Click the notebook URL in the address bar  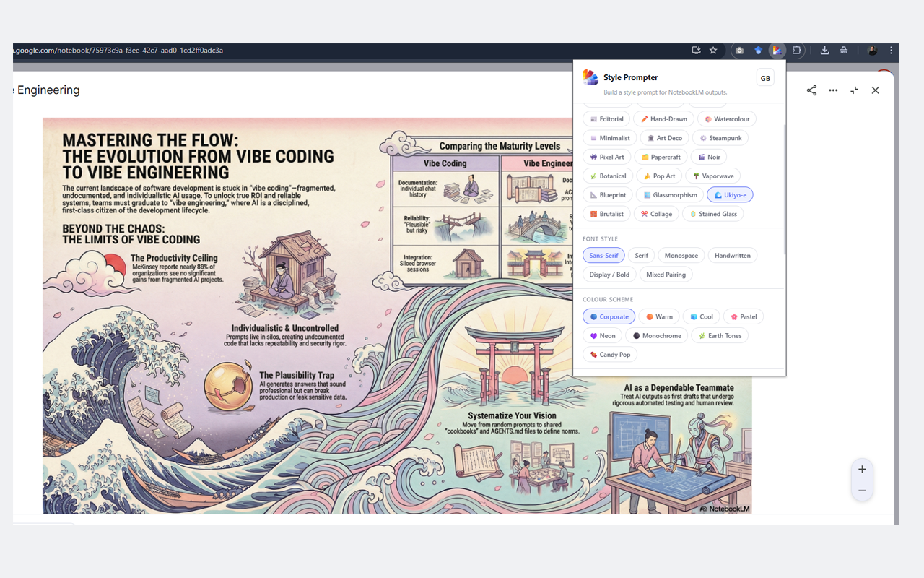(118, 51)
